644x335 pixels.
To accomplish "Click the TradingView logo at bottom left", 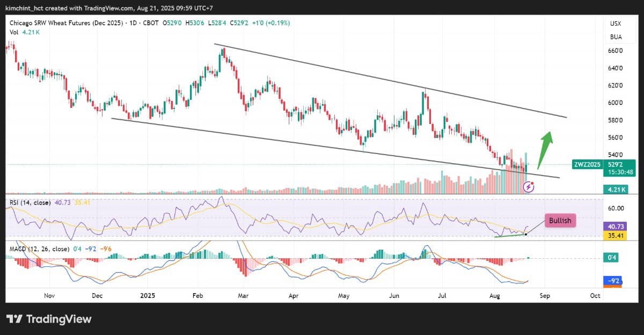I will pyautogui.click(x=49, y=319).
